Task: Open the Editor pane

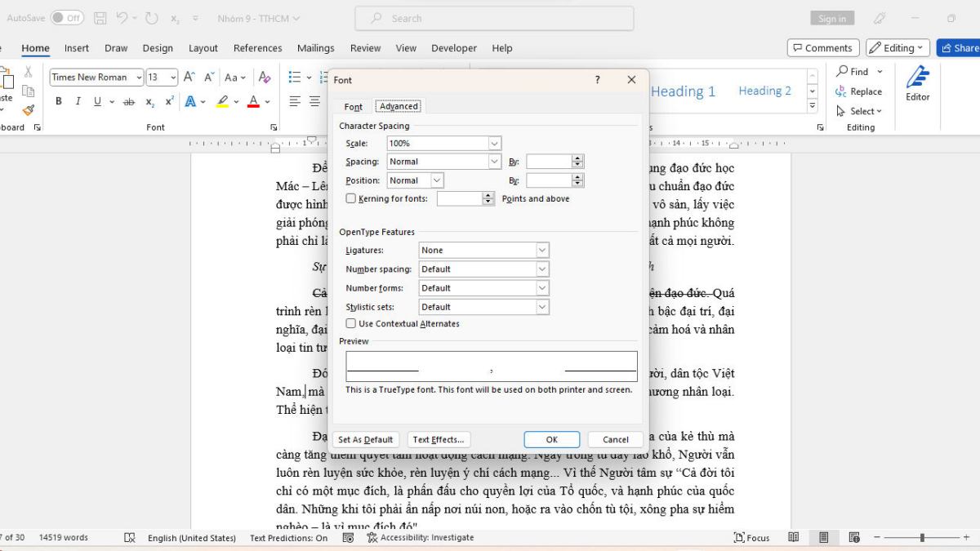Action: [916, 90]
